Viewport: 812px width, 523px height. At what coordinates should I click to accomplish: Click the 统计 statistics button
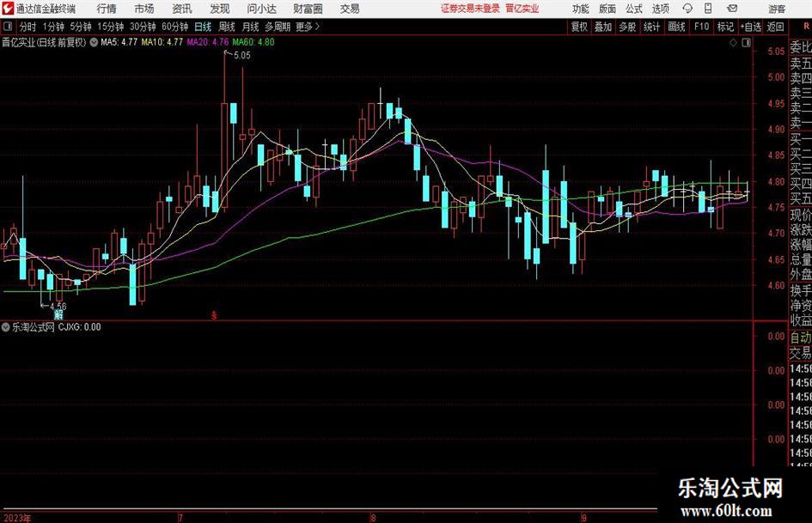651,27
